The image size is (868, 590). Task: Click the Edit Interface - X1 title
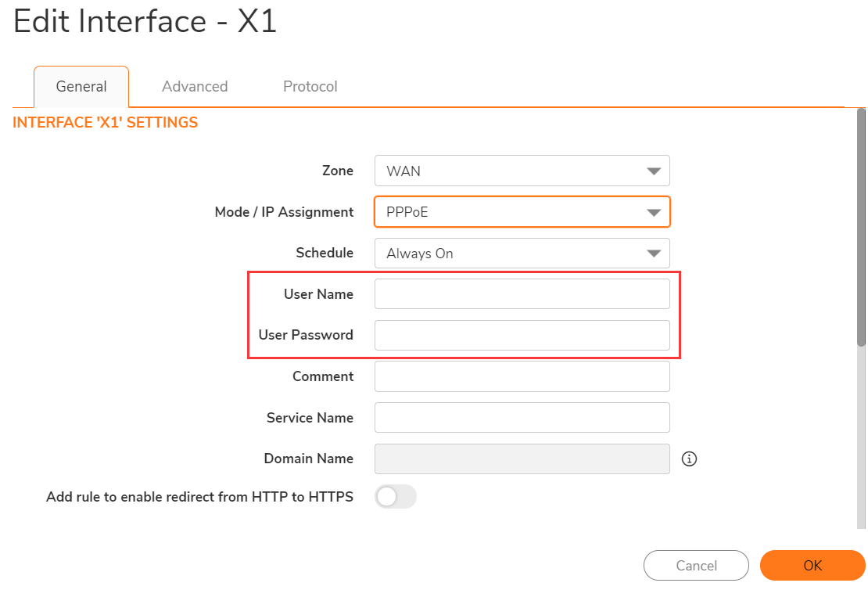145,22
